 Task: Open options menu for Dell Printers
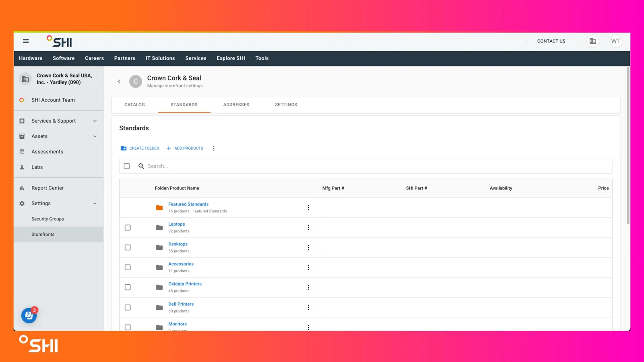(x=308, y=307)
